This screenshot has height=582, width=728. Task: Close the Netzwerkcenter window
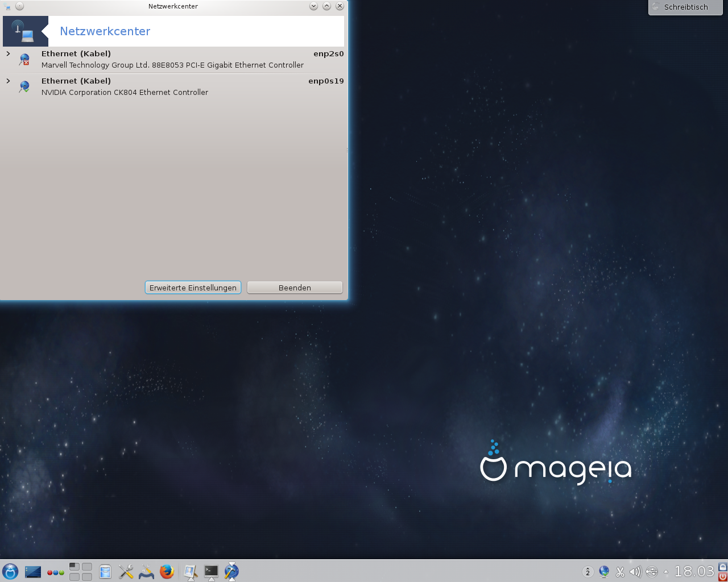(340, 6)
